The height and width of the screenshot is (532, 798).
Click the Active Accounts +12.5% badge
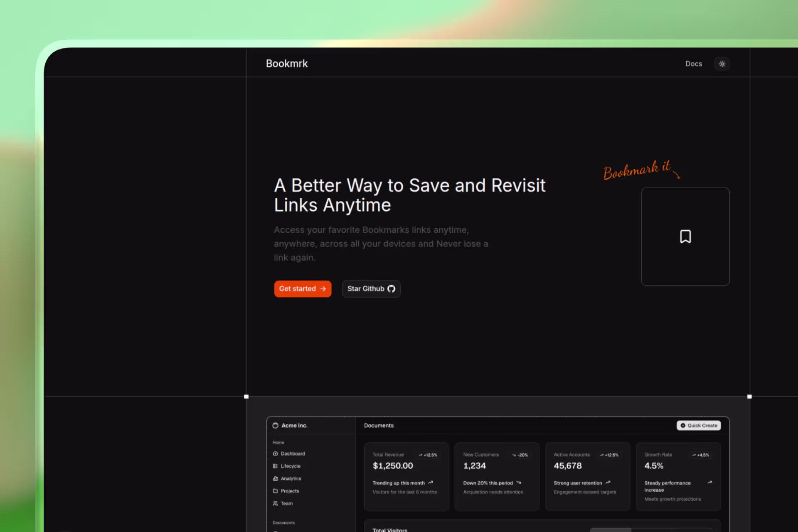pyautogui.click(x=609, y=455)
